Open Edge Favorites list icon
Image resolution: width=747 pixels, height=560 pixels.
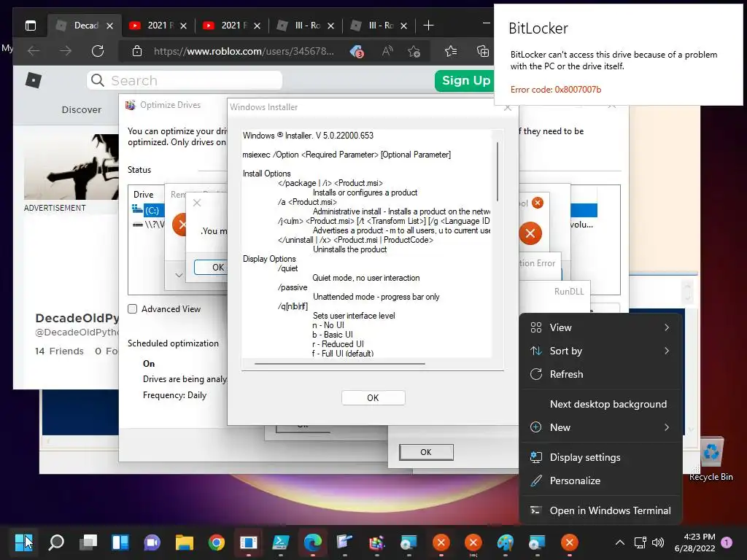[450, 51]
